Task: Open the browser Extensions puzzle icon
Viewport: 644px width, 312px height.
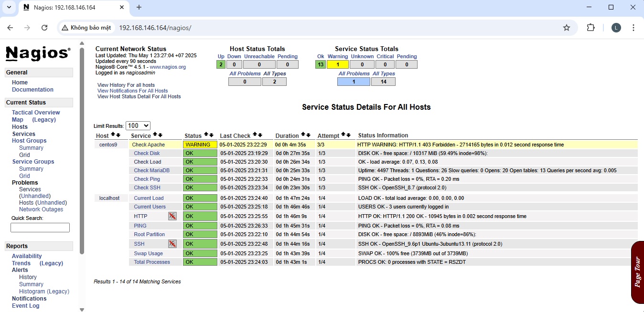Action: 590,28
